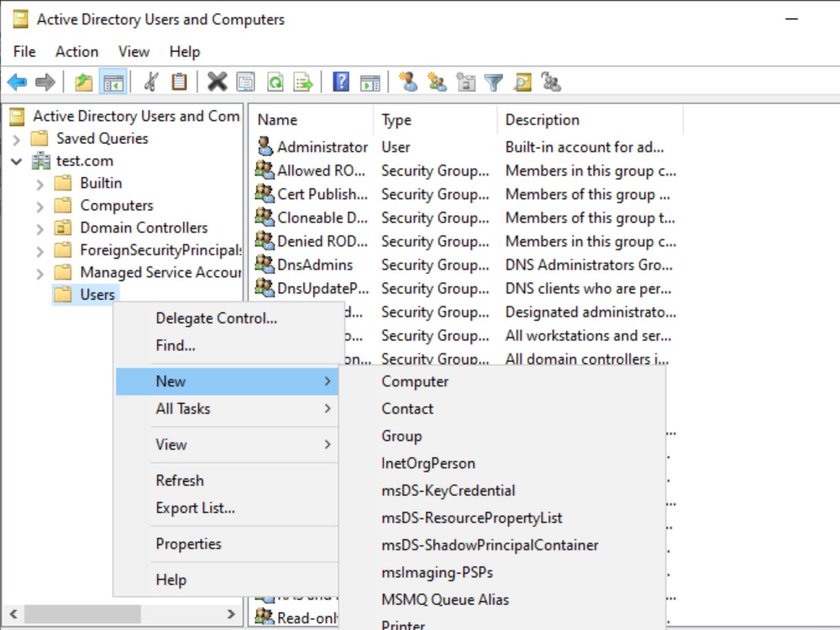Image resolution: width=840 pixels, height=630 pixels.
Task: Click the Back arrow toolbar icon
Action: click(17, 82)
